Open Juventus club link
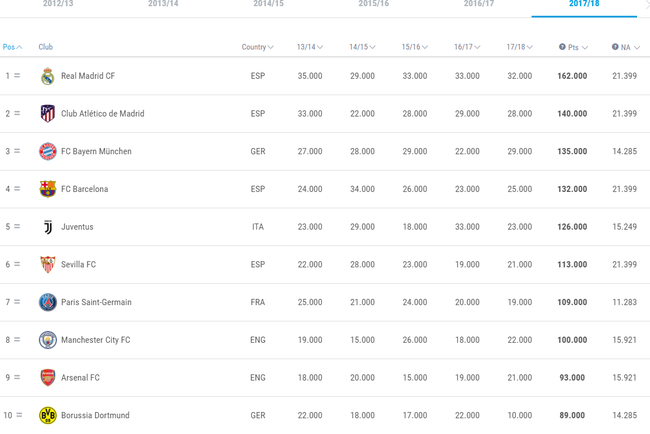Screen dimensions: 650x434 point(77,227)
